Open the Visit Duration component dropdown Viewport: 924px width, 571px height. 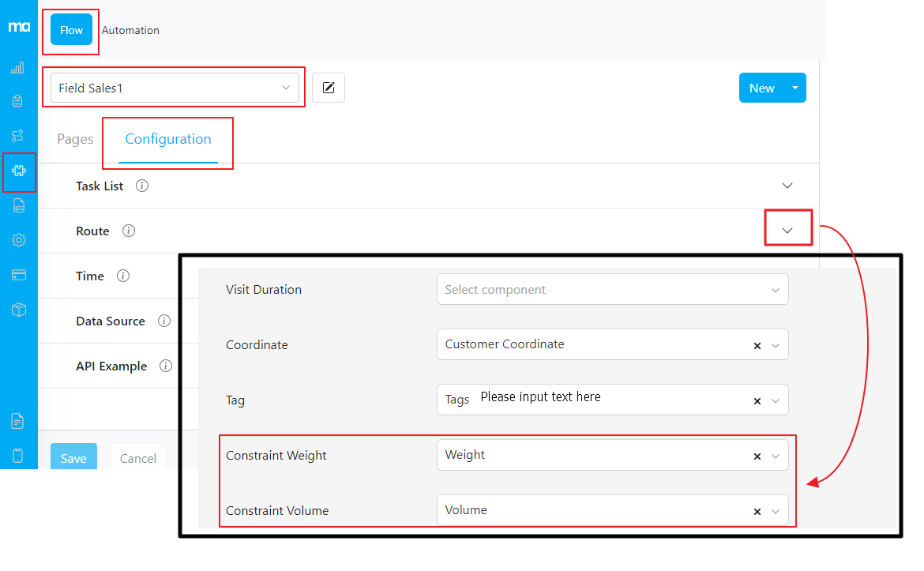coord(612,289)
